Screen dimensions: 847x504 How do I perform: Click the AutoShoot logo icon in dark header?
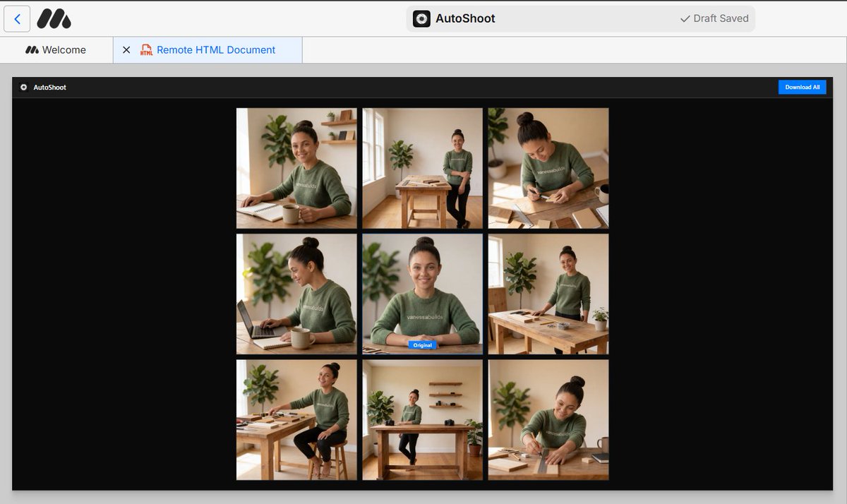click(23, 88)
